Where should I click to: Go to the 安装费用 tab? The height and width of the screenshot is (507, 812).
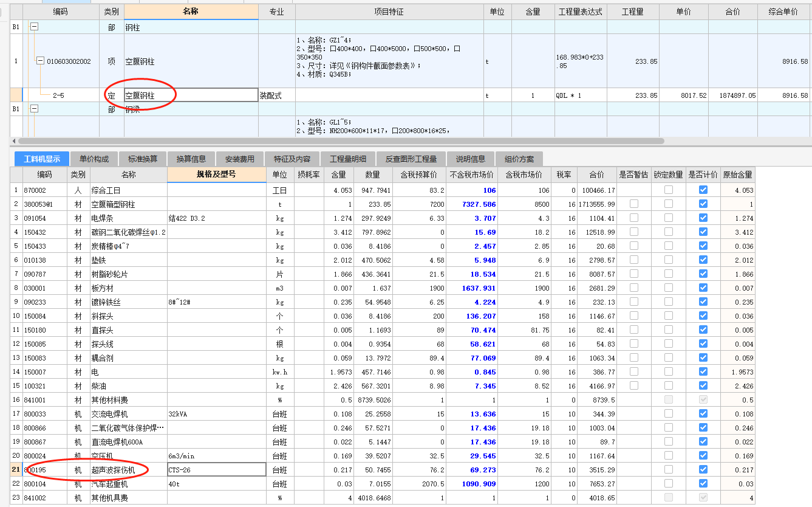click(x=240, y=159)
